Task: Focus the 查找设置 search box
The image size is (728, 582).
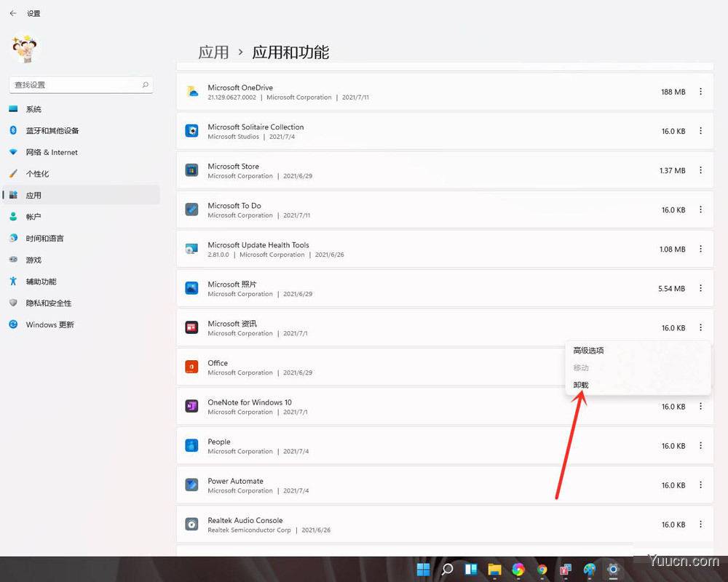Action: tap(81, 85)
